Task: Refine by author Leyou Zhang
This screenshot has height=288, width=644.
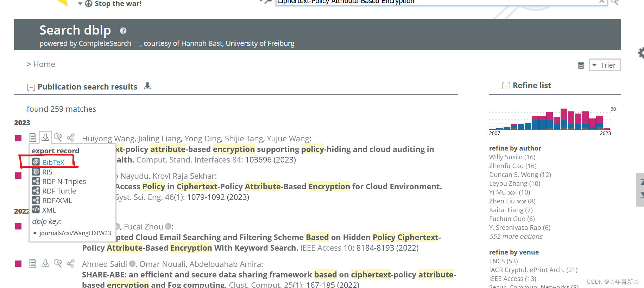Action: (x=514, y=184)
